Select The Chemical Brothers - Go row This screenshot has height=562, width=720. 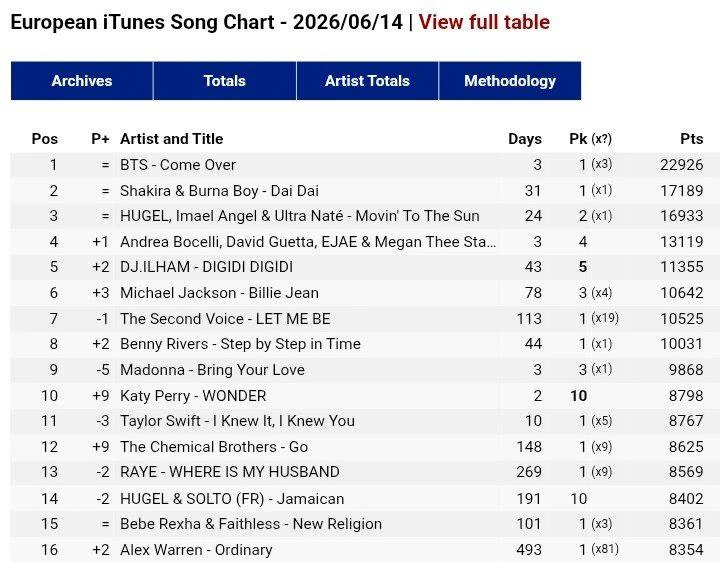[366, 447]
